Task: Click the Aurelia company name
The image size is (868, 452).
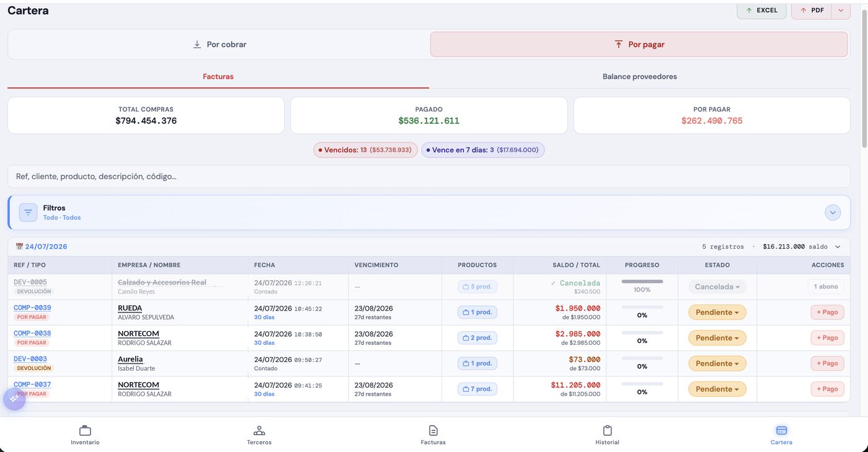Action: pos(130,359)
